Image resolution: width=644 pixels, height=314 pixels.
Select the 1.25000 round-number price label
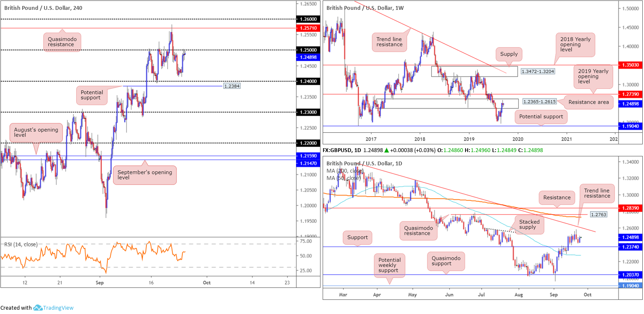(x=307, y=50)
